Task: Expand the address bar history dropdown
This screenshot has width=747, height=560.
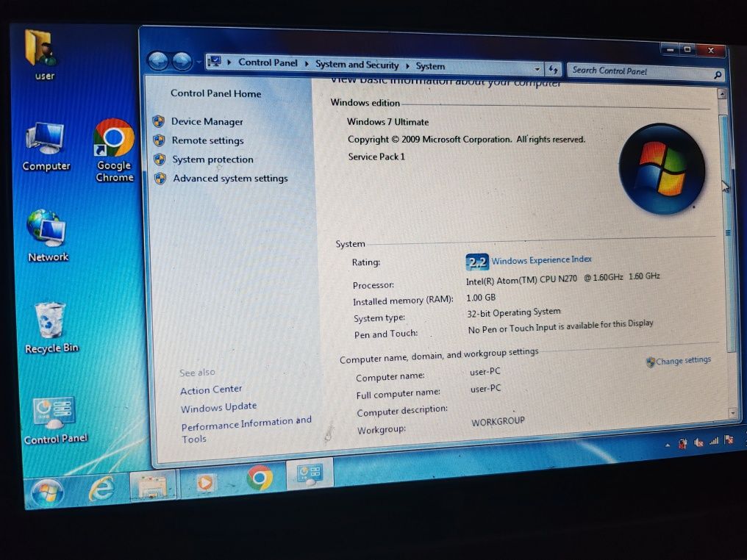Action: [x=537, y=69]
